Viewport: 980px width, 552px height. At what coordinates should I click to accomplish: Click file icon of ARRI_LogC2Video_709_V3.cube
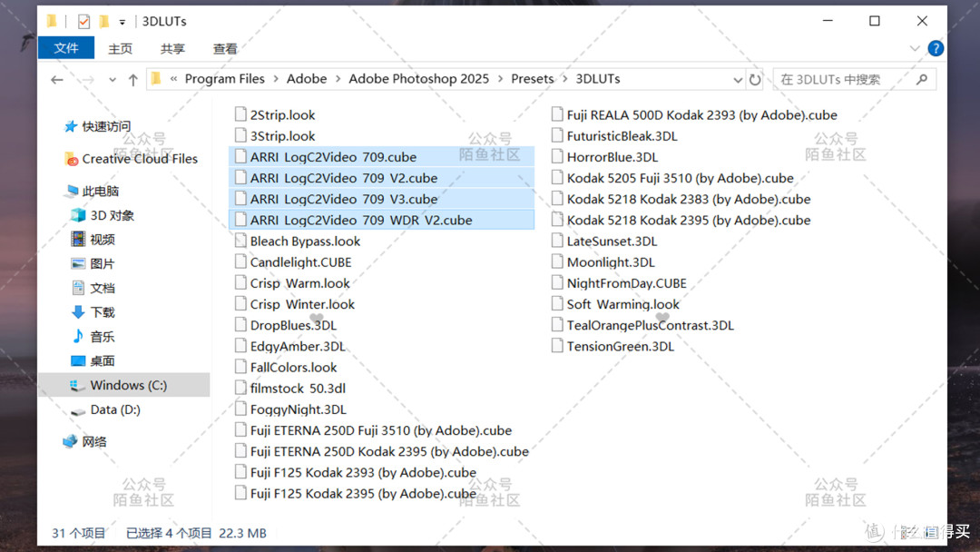[240, 199]
